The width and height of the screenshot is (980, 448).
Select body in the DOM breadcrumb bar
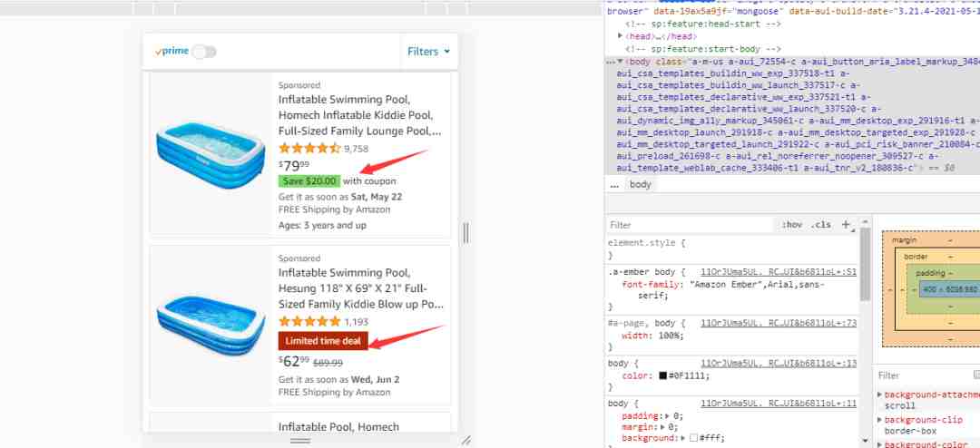pos(640,184)
